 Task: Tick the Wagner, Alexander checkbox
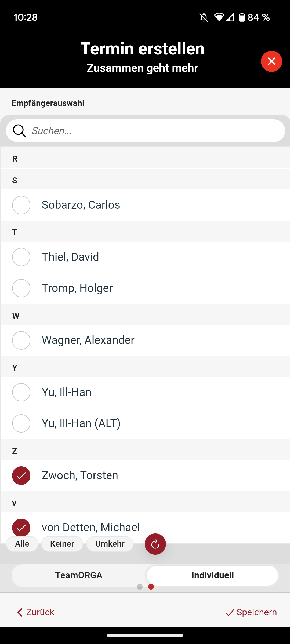click(21, 341)
